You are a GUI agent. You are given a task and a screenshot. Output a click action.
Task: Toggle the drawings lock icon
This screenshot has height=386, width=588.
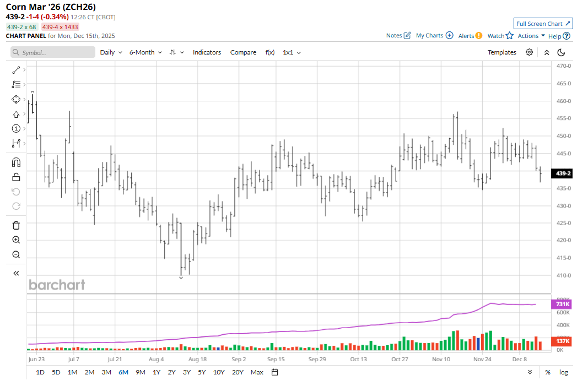click(x=16, y=177)
